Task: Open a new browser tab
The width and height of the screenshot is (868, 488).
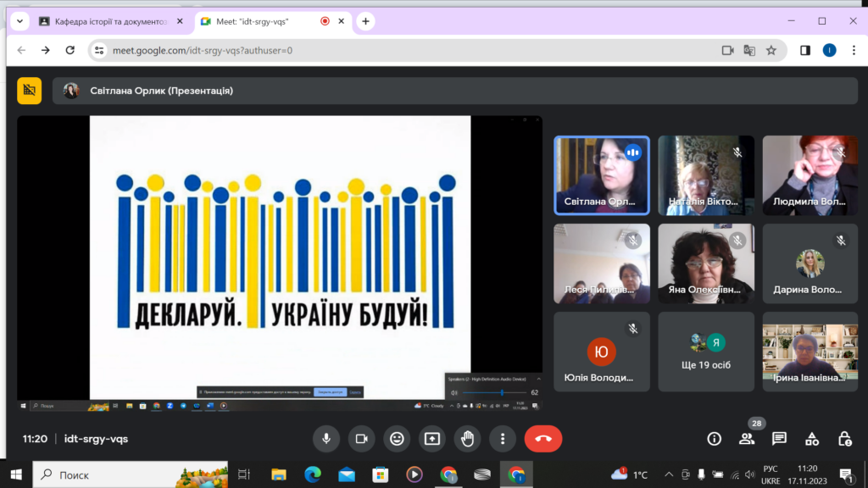Action: point(365,21)
